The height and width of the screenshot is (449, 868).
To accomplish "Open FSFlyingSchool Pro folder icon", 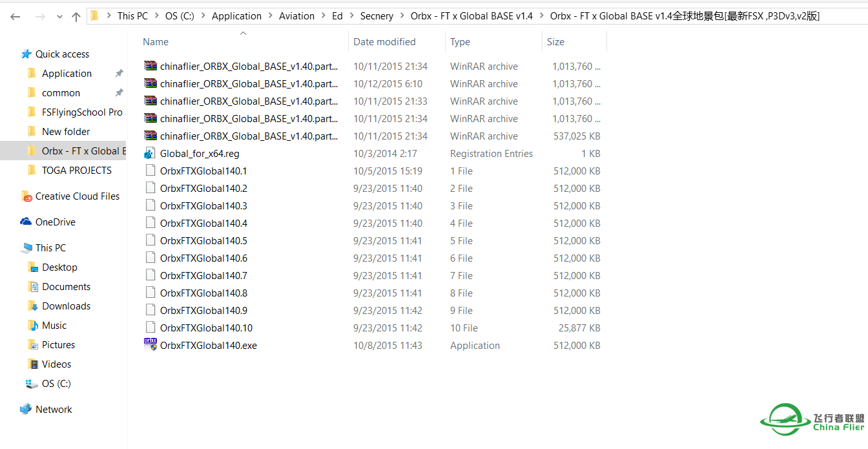I will (32, 112).
